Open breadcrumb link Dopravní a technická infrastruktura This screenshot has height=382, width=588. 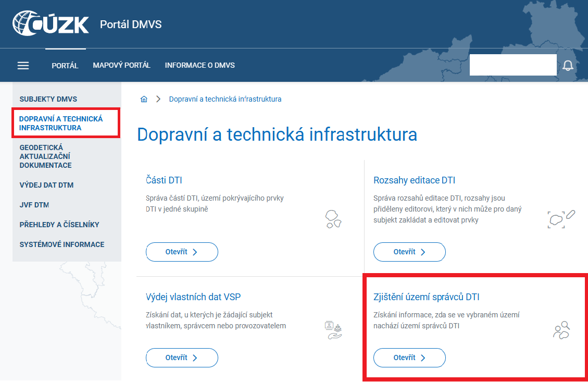[x=226, y=98]
